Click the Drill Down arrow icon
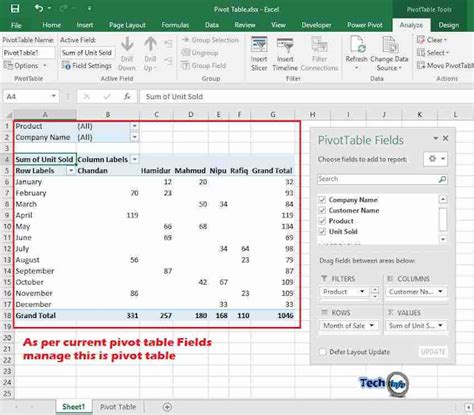 coord(127,45)
